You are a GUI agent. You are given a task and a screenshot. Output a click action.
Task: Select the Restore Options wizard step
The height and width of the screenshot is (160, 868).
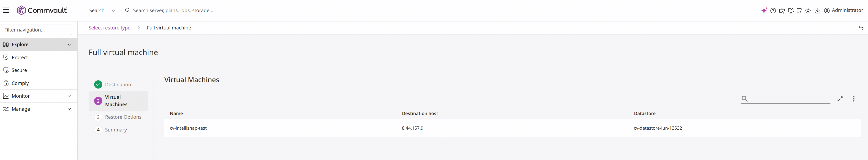118,117
